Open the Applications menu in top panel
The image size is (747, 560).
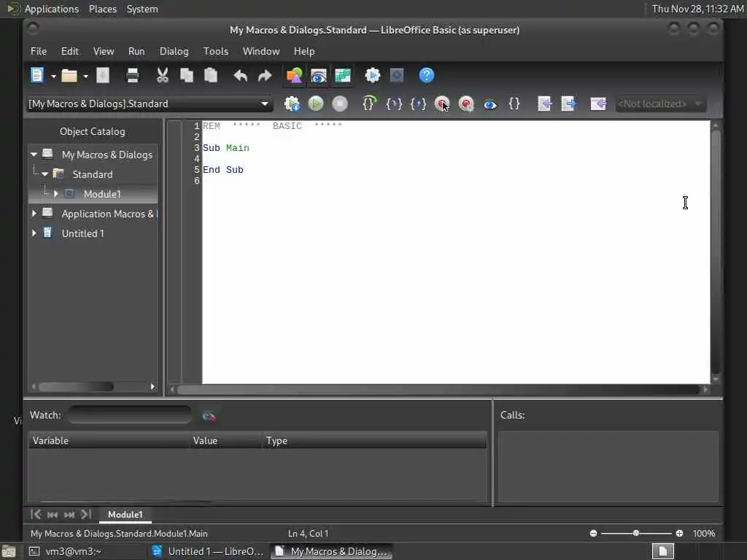52,9
